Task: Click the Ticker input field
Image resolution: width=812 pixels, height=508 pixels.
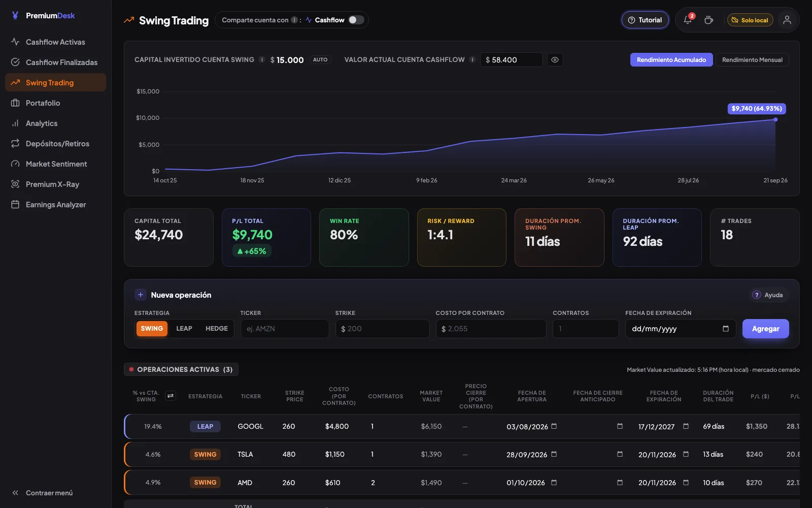Action: coord(285,329)
